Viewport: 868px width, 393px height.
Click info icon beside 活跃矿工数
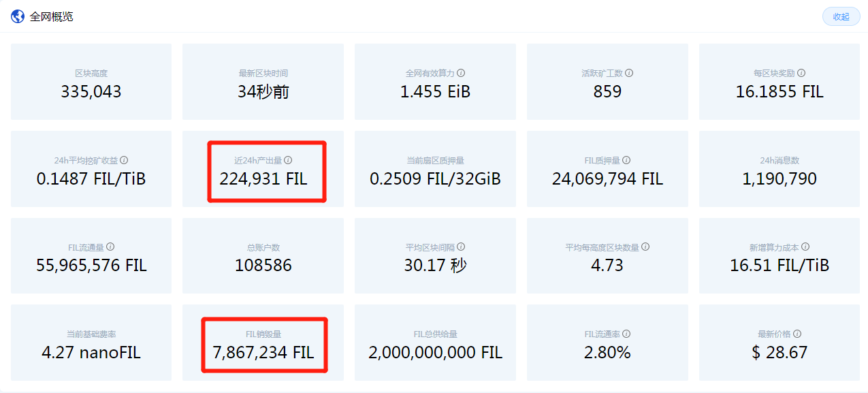[629, 73]
